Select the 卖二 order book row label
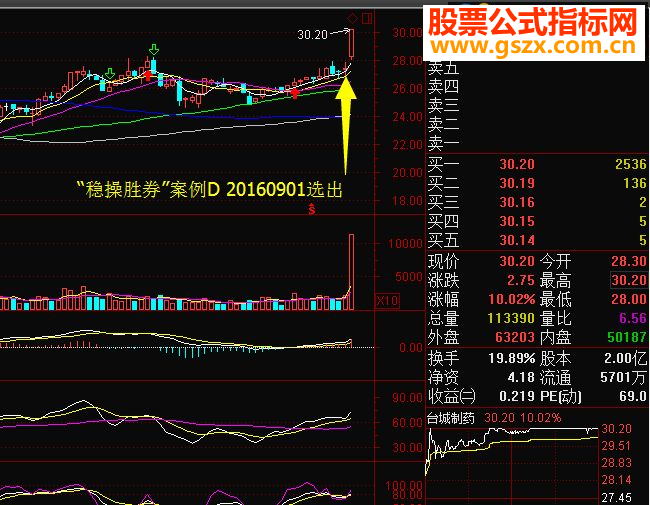This screenshot has height=505, width=650. 443,125
